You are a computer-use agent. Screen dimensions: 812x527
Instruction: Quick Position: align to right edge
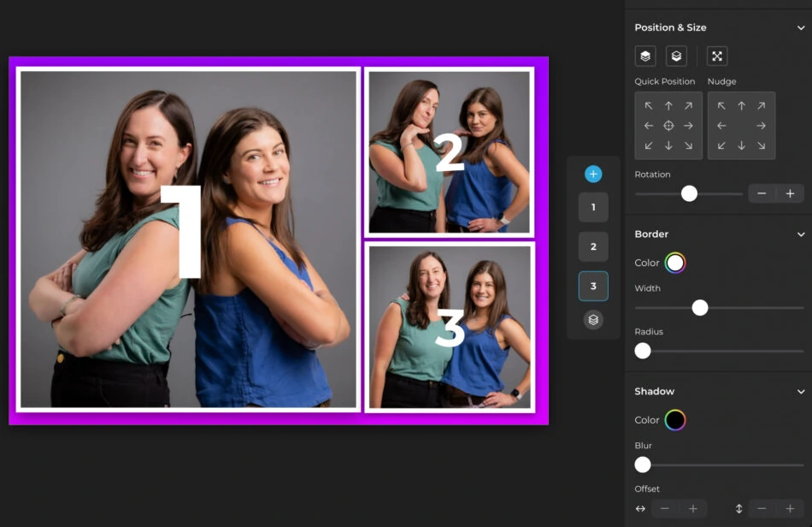click(x=688, y=126)
